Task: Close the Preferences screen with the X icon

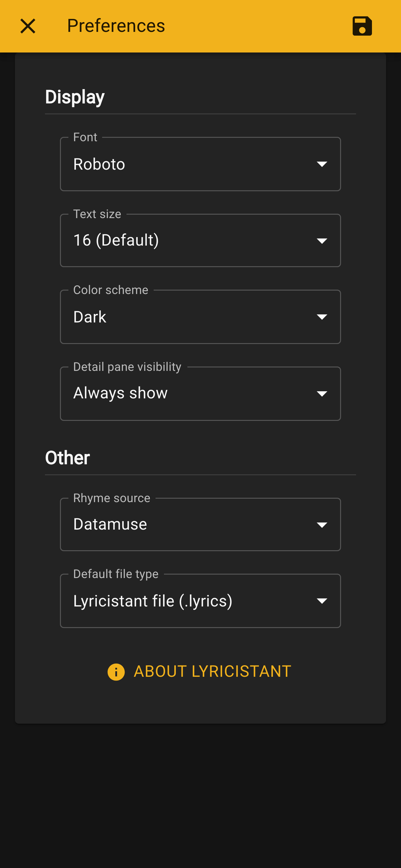Action: click(x=27, y=26)
